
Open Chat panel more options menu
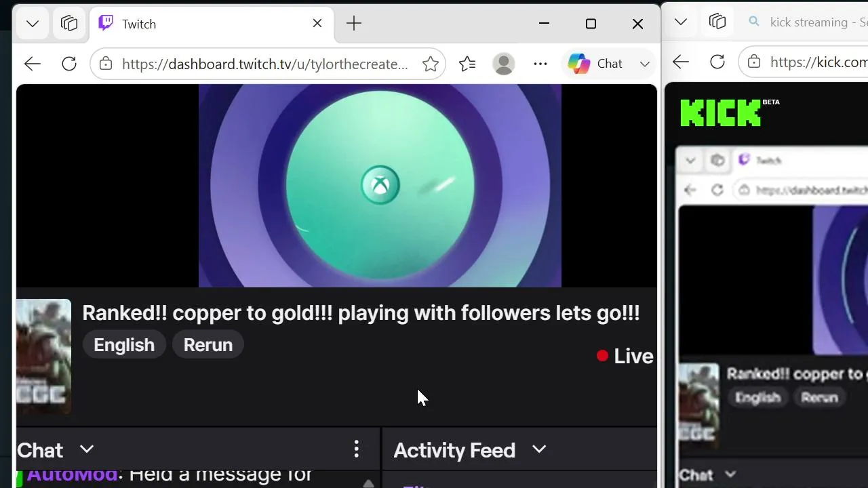pyautogui.click(x=357, y=449)
